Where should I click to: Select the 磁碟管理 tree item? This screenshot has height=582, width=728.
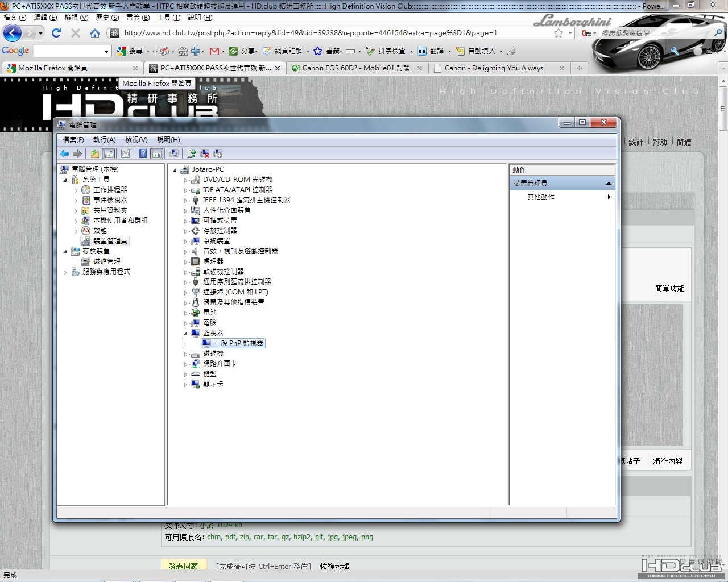pyautogui.click(x=106, y=261)
